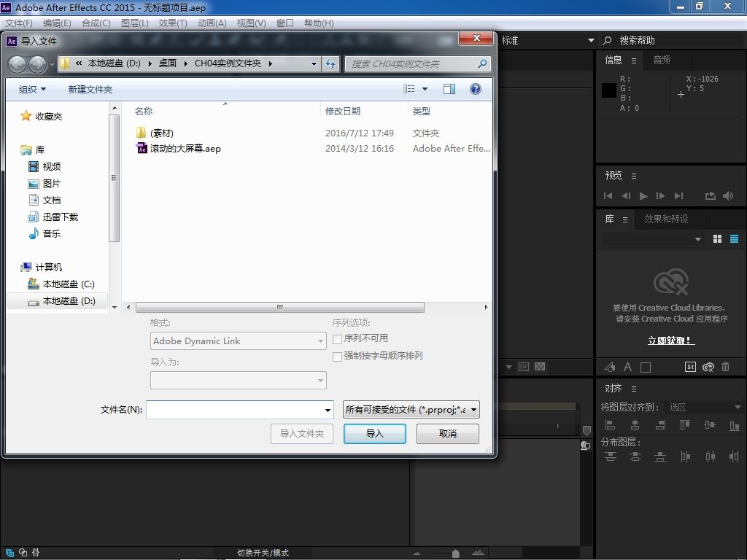Select the 滚动的大屏幕.aep file
The image size is (747, 560).
(x=179, y=149)
